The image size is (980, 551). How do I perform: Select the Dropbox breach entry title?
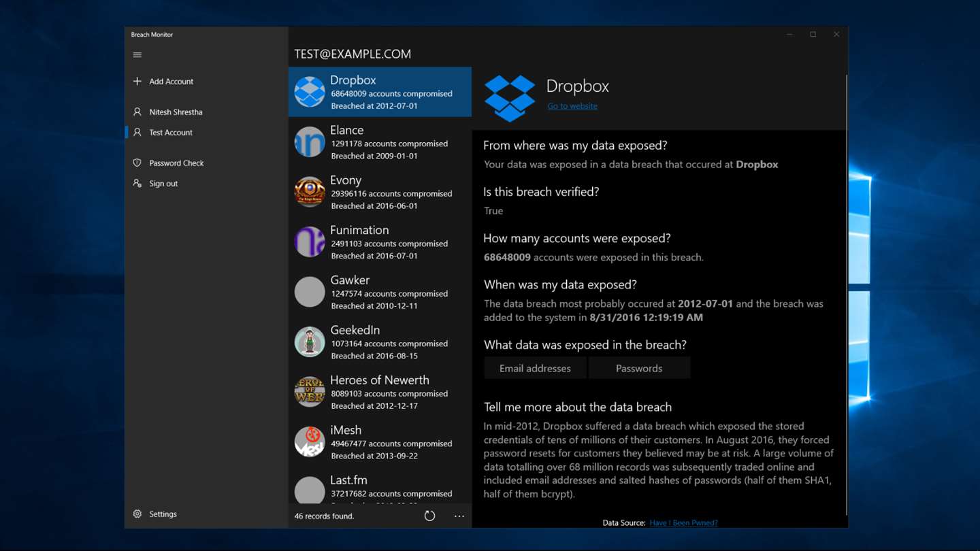353,80
